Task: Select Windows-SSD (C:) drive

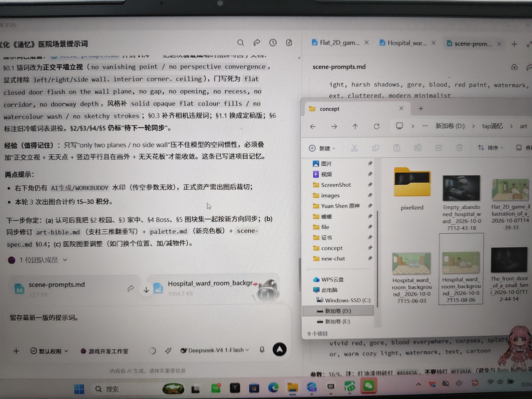Action: 343,300
